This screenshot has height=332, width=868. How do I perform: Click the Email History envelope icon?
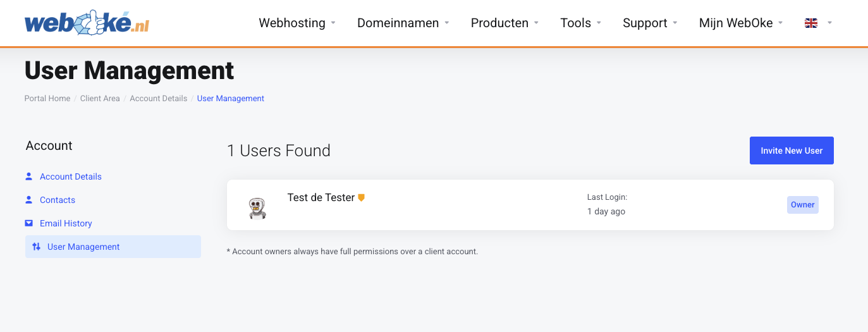[x=29, y=223]
